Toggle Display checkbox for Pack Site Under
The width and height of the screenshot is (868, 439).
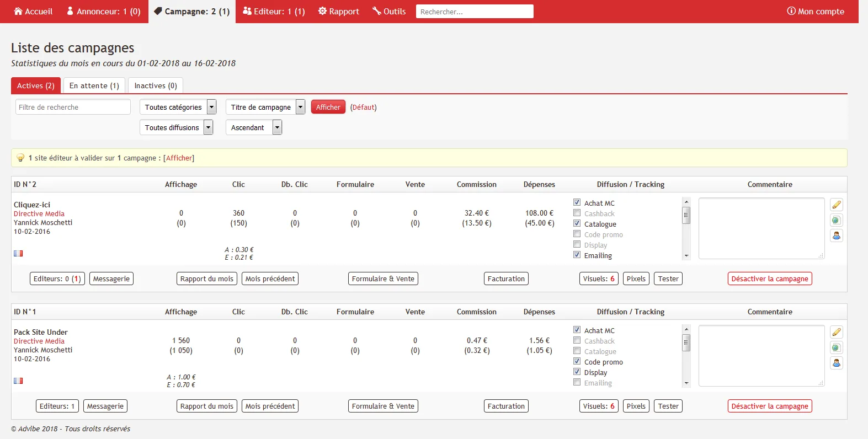(577, 372)
